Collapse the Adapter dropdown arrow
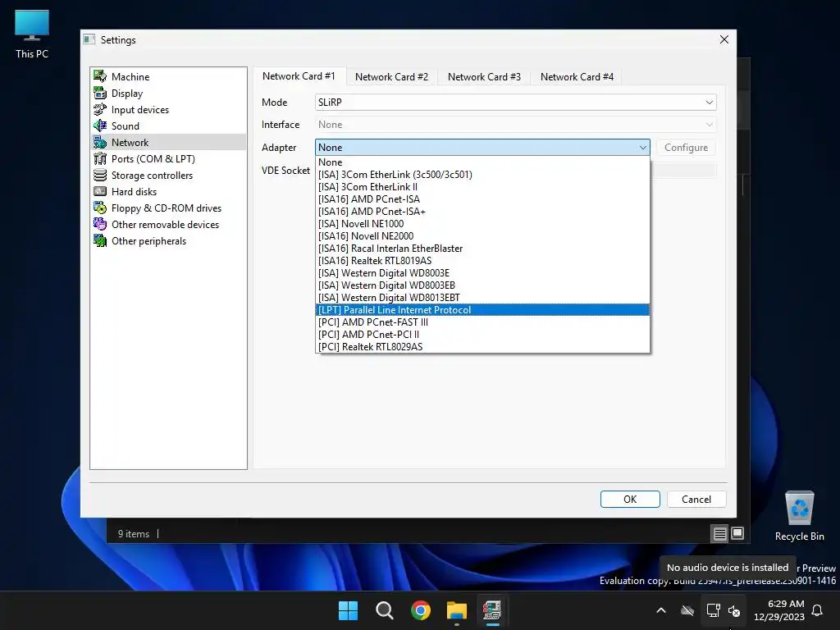The image size is (840, 630). tap(642, 148)
